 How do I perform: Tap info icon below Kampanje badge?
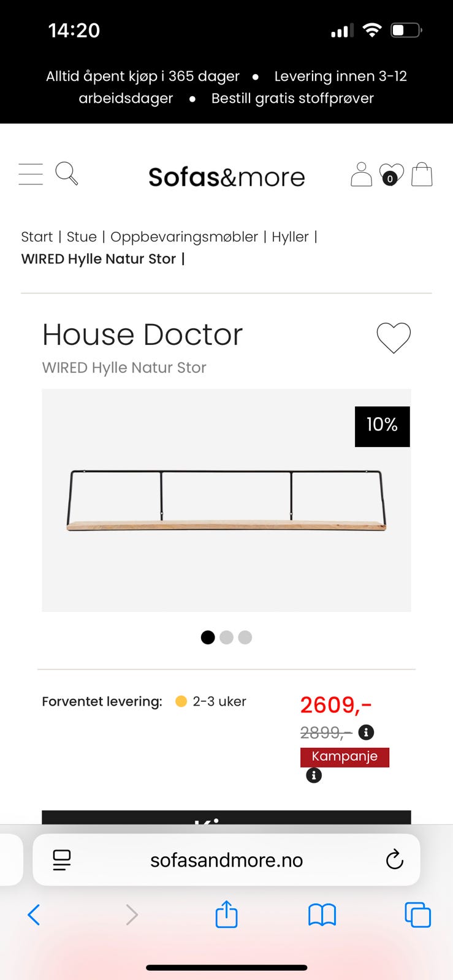point(314,775)
